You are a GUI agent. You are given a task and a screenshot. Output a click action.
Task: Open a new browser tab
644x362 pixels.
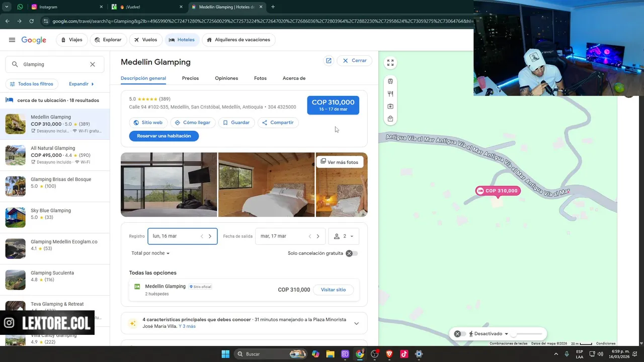pyautogui.click(x=273, y=7)
